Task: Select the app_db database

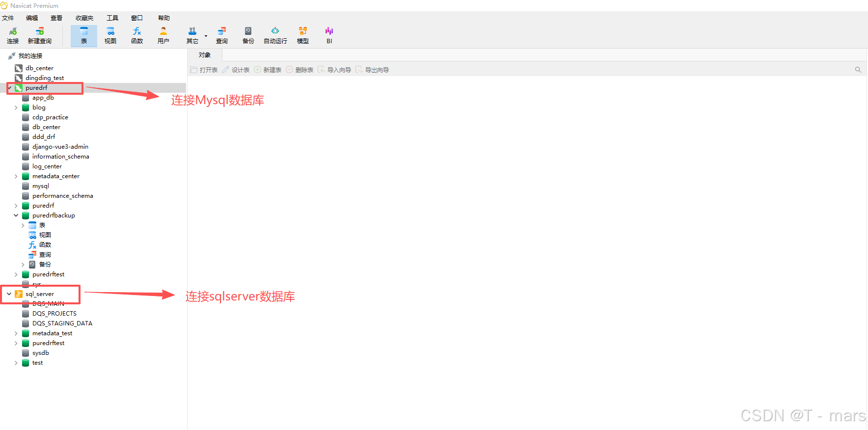Action: click(x=43, y=98)
